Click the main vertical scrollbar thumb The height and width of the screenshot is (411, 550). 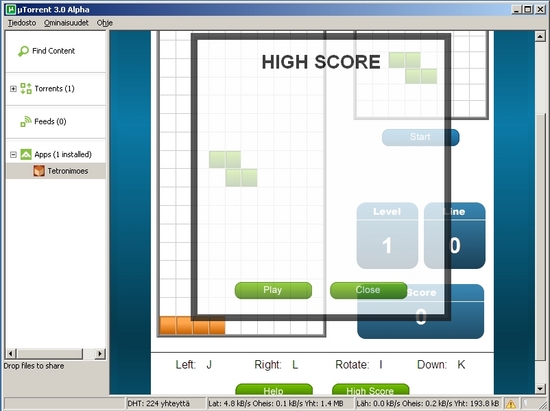[540, 236]
